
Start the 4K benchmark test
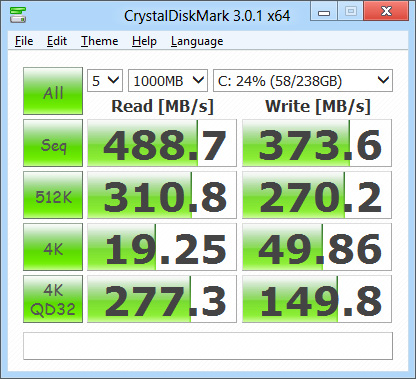pyautogui.click(x=53, y=247)
